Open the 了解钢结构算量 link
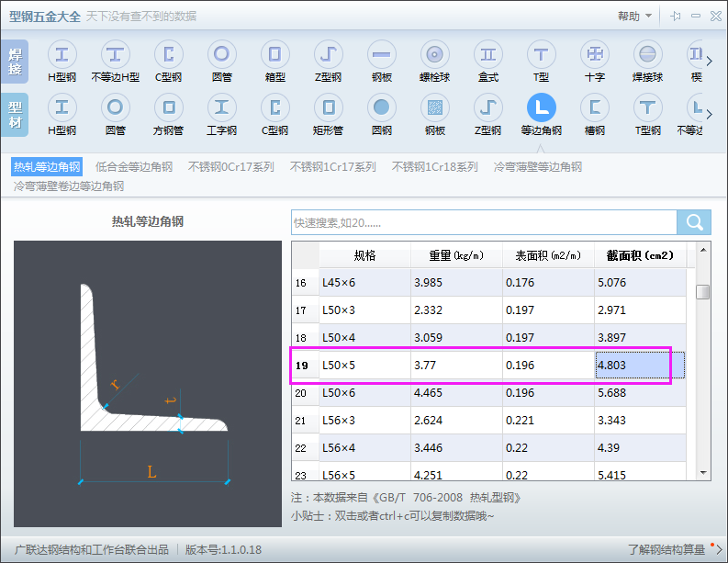 coord(666,549)
